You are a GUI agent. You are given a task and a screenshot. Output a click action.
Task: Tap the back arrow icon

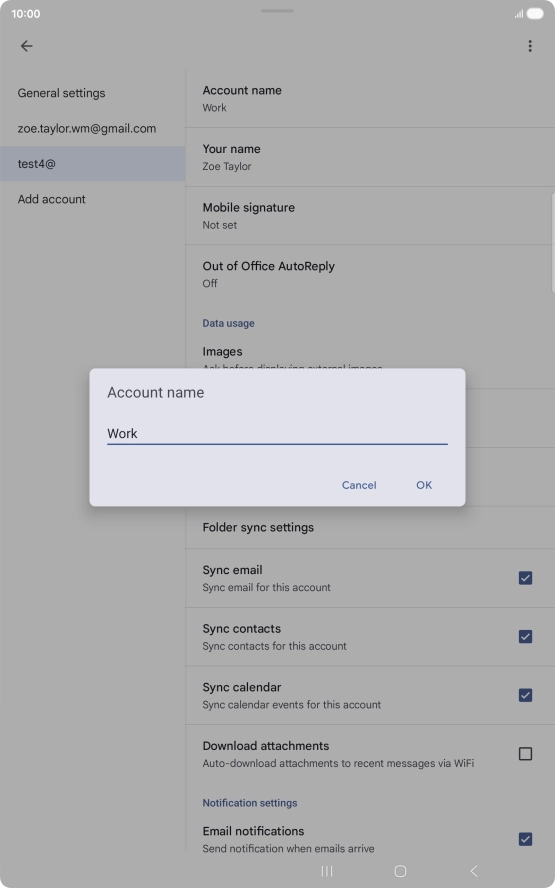point(27,46)
